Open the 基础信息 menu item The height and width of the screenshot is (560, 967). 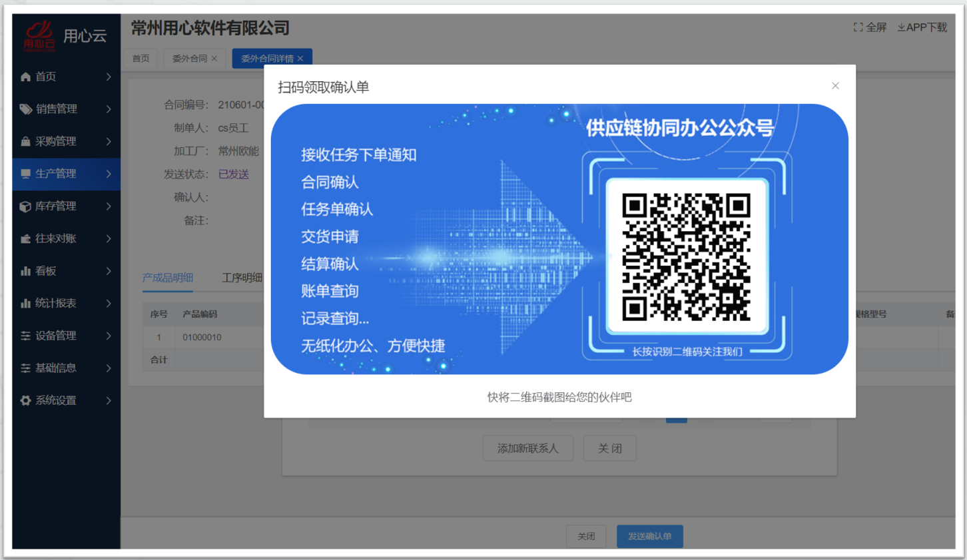point(66,368)
